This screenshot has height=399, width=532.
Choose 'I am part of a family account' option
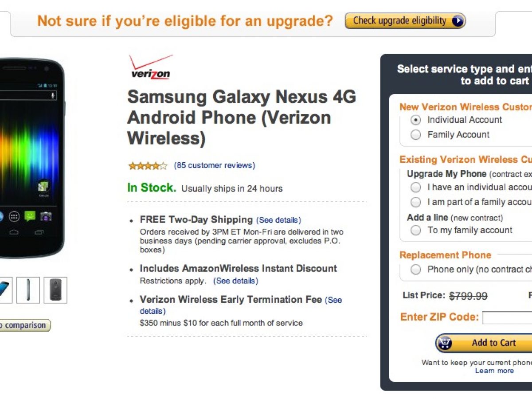[416, 202]
